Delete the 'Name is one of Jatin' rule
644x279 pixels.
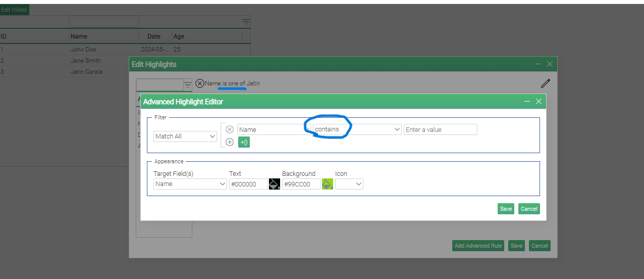(200, 83)
